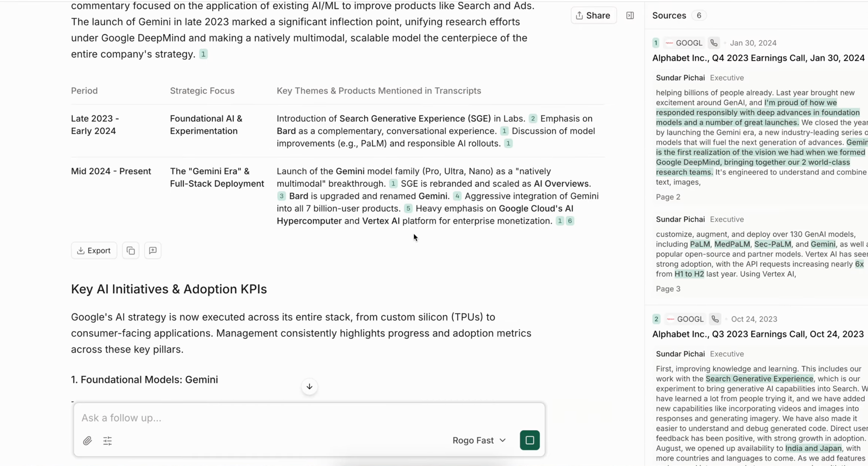
Task: Click the phone icon on Jan 30, 2024 source
Action: click(x=714, y=43)
